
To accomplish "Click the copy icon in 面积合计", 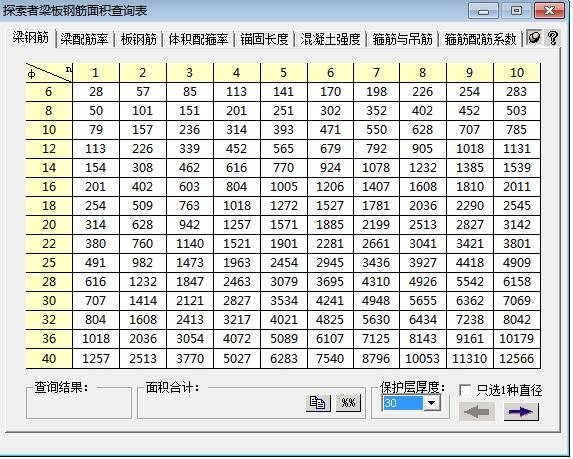I will 318,403.
